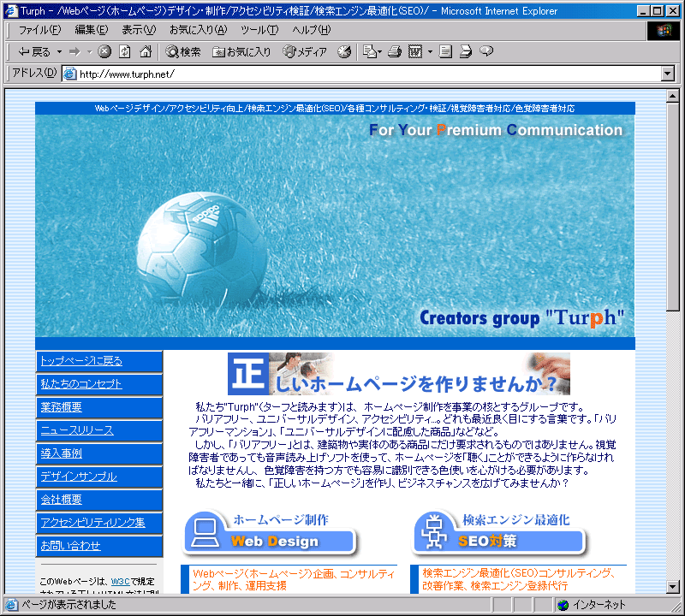Click the speech bubble icon in the toolbar
The width and height of the screenshot is (685, 616).
point(486,51)
